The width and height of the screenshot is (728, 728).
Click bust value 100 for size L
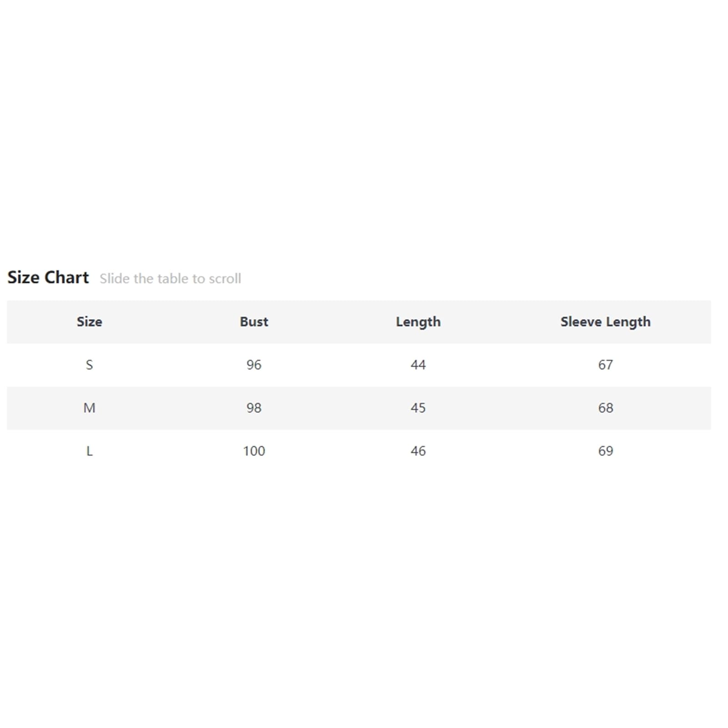click(x=254, y=451)
